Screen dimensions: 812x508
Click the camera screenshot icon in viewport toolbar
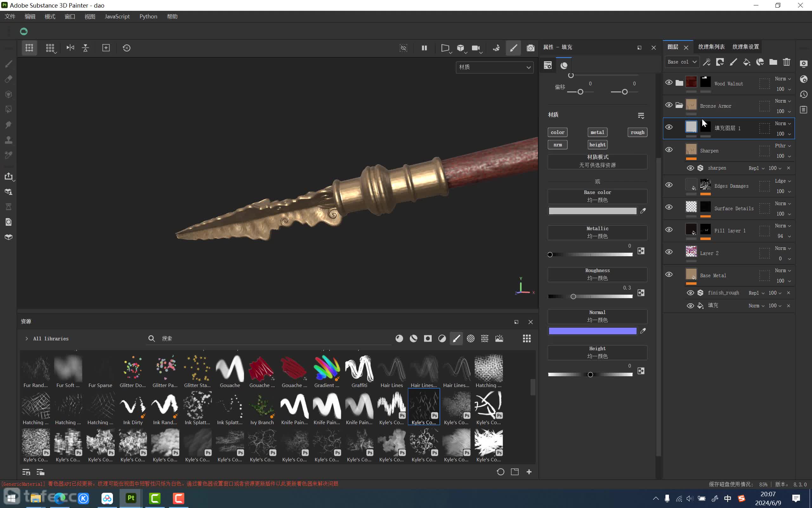(x=530, y=48)
